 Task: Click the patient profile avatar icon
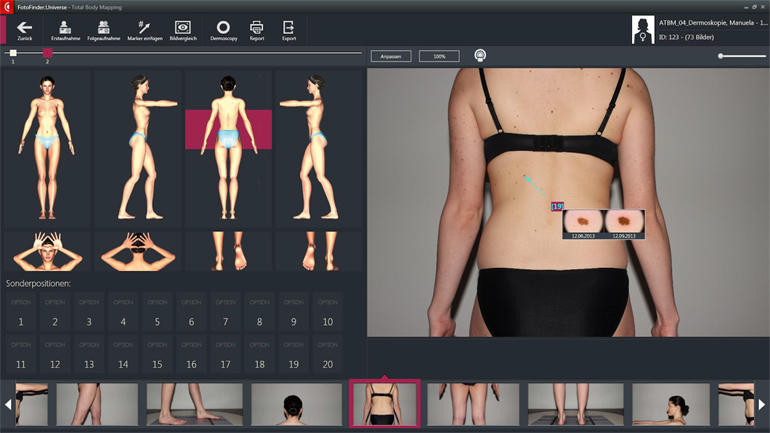[644, 30]
